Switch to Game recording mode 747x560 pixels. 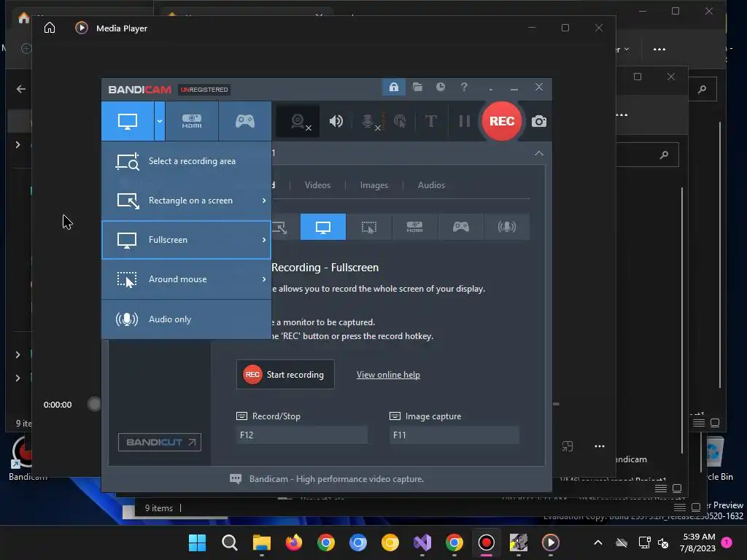(245, 121)
